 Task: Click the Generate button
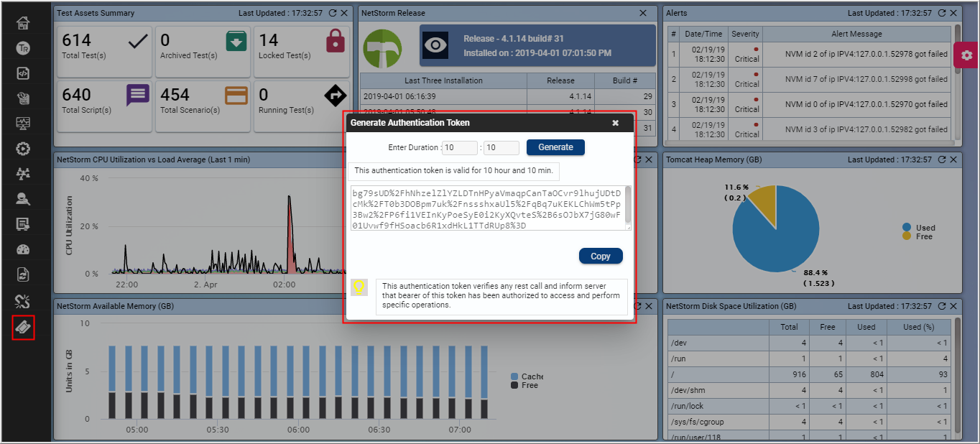point(555,147)
